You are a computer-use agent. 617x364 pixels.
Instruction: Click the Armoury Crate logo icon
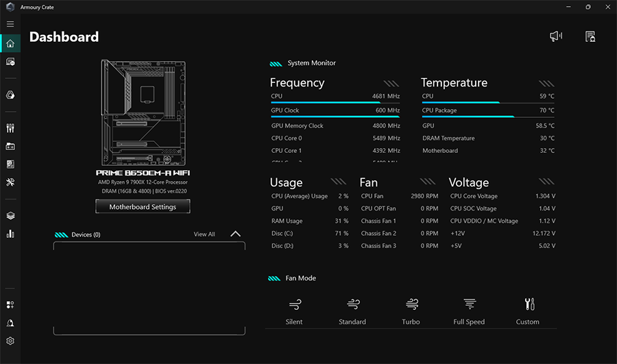click(x=10, y=7)
